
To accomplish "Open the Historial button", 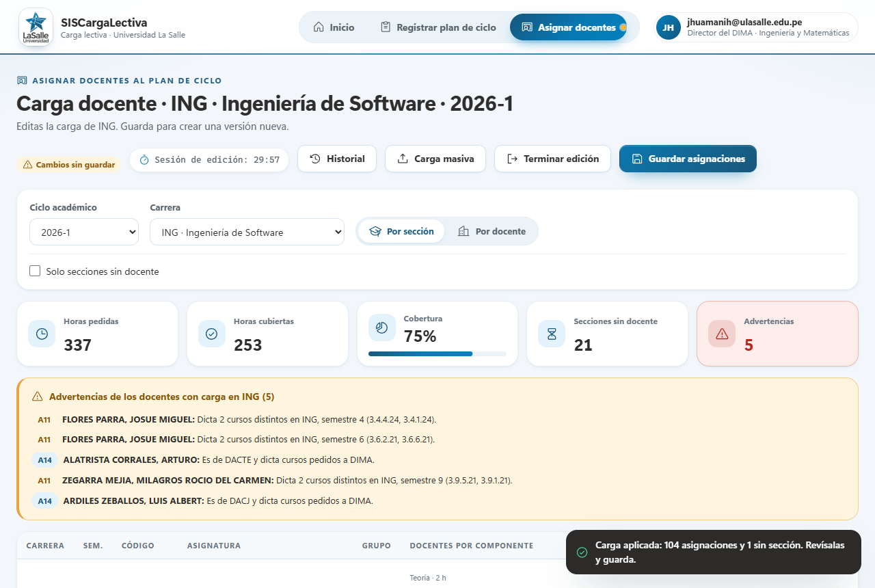I will (x=337, y=159).
